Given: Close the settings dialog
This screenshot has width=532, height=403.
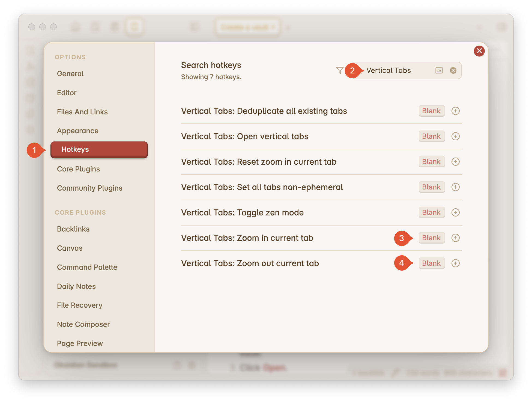Looking at the screenshot, I should (479, 51).
